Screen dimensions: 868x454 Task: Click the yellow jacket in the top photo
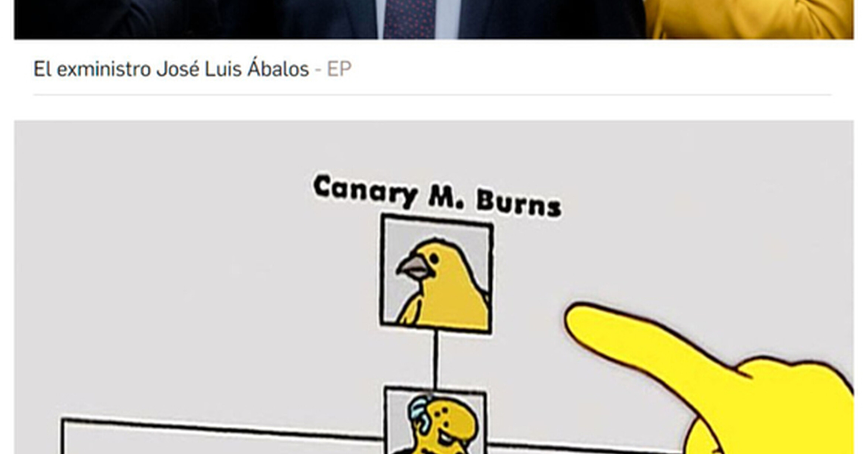pos(750,19)
